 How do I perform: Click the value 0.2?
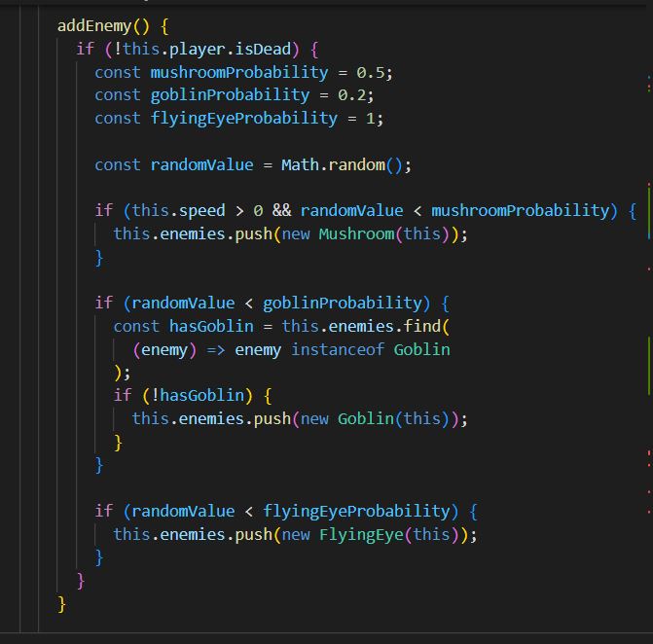click(x=352, y=95)
